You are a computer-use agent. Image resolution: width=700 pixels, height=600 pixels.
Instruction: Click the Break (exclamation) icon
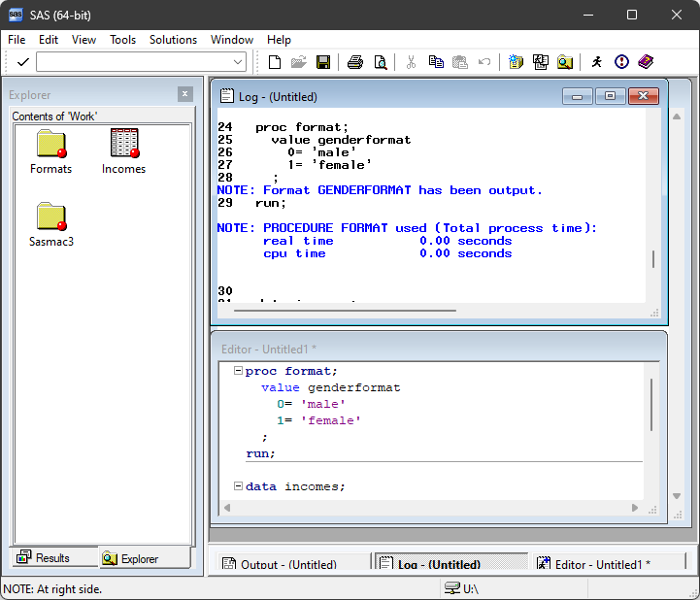[x=621, y=62]
